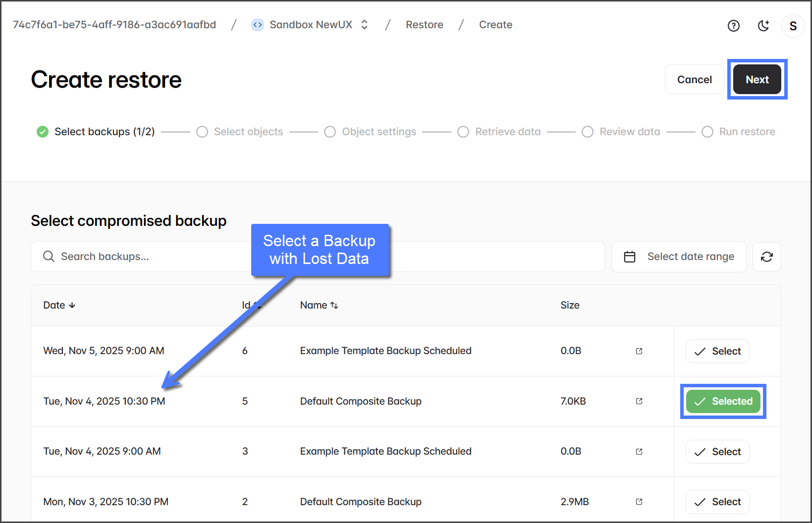Open external link for backup Id 6
This screenshot has height=523, width=812.
coord(639,351)
